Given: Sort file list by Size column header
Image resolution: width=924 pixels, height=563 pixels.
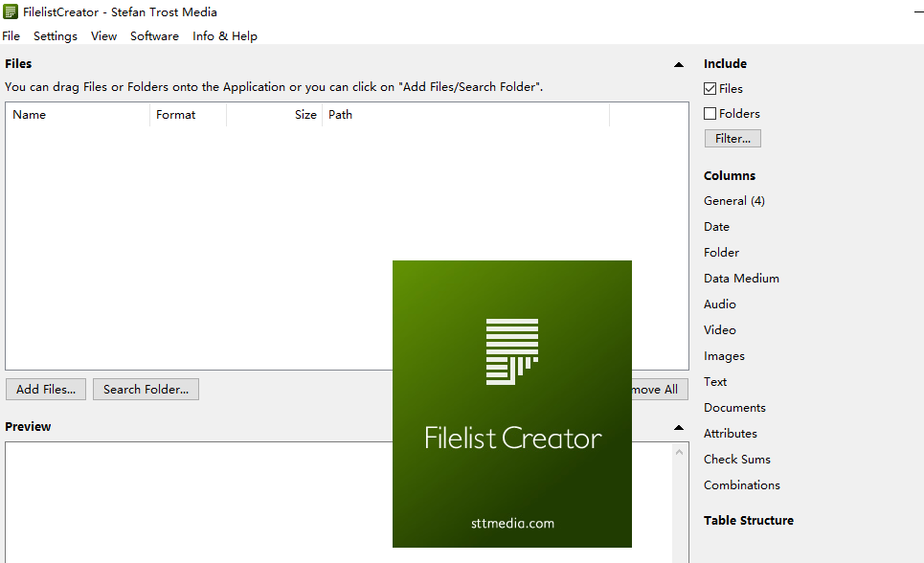Looking at the screenshot, I should click(x=274, y=114).
